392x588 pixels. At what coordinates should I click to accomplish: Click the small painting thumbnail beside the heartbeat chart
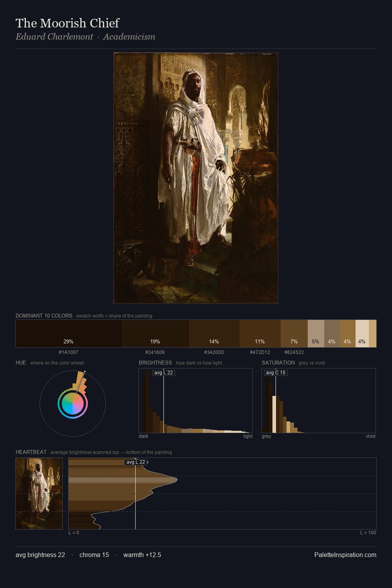[x=39, y=494]
